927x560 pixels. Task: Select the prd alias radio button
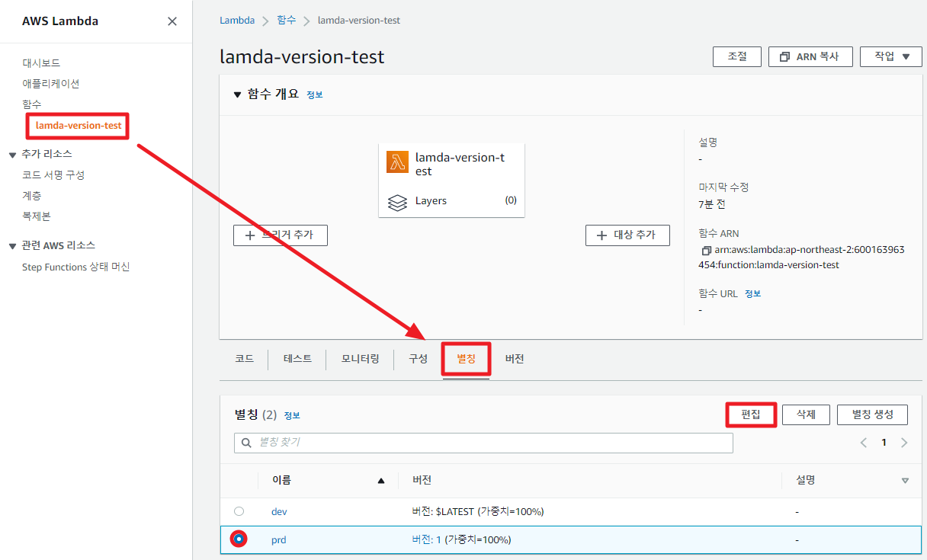coord(239,539)
